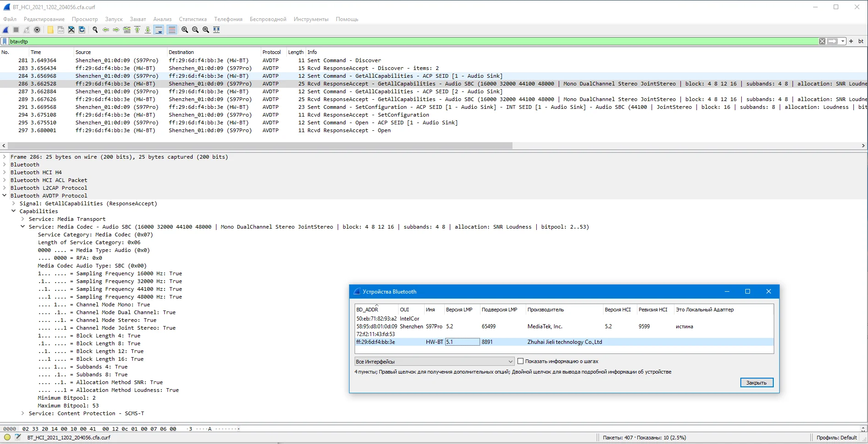Open a capture file via folder icon
868x444 pixels.
click(x=50, y=30)
